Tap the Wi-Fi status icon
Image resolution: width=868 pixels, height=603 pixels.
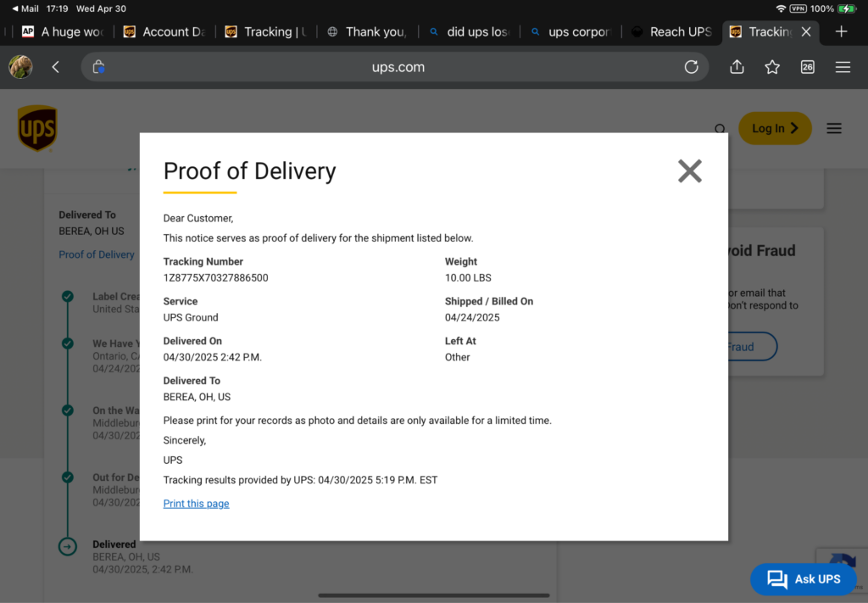pyautogui.click(x=781, y=8)
